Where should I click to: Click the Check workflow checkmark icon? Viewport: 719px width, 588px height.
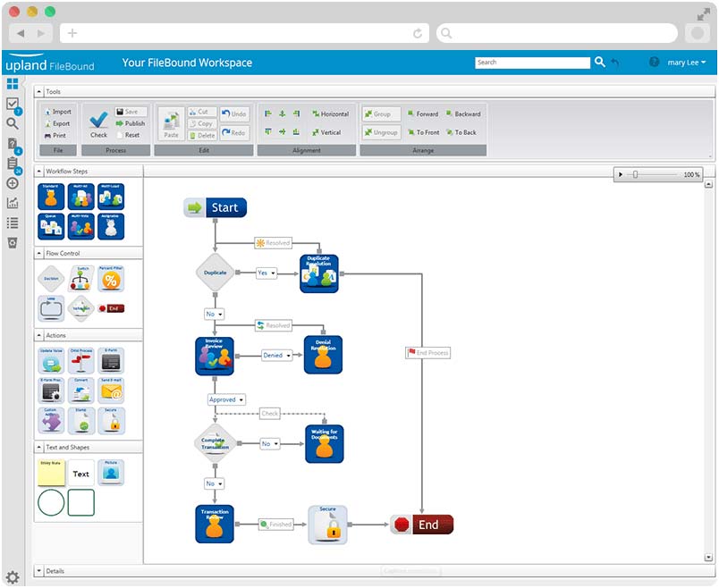click(98, 120)
